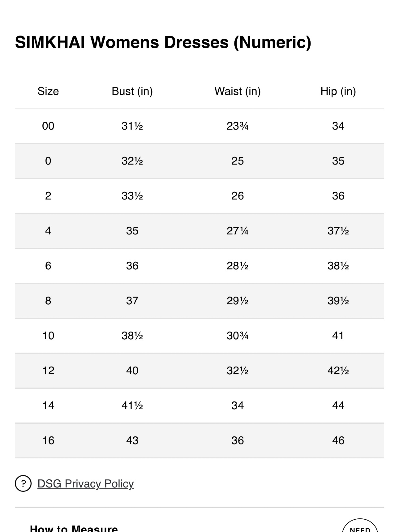Click the 23¾ waist value

click(x=238, y=126)
